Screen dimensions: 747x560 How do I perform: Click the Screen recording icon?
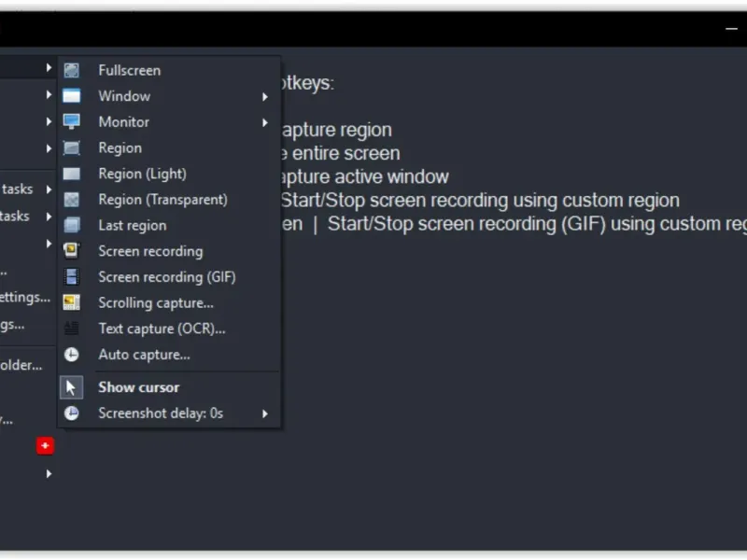pos(71,251)
